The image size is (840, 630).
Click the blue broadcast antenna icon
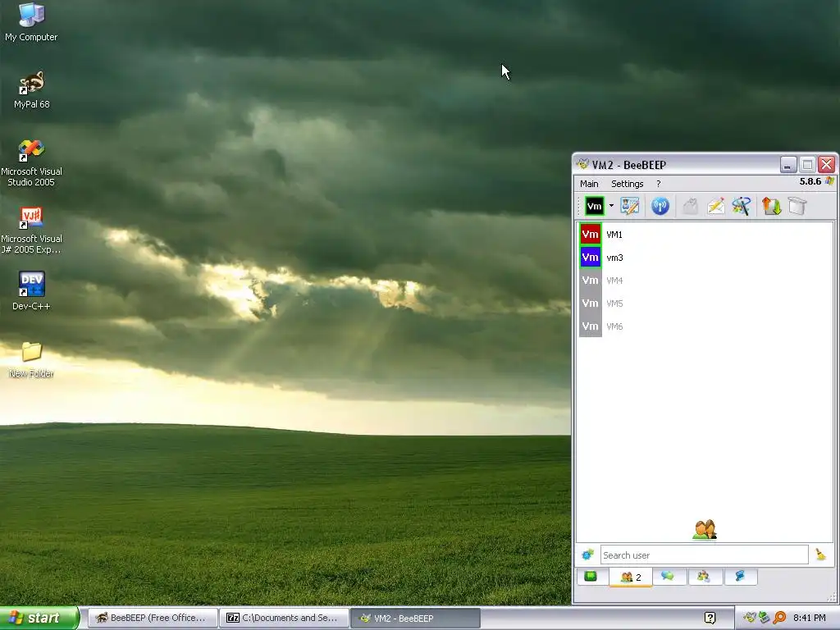point(660,206)
